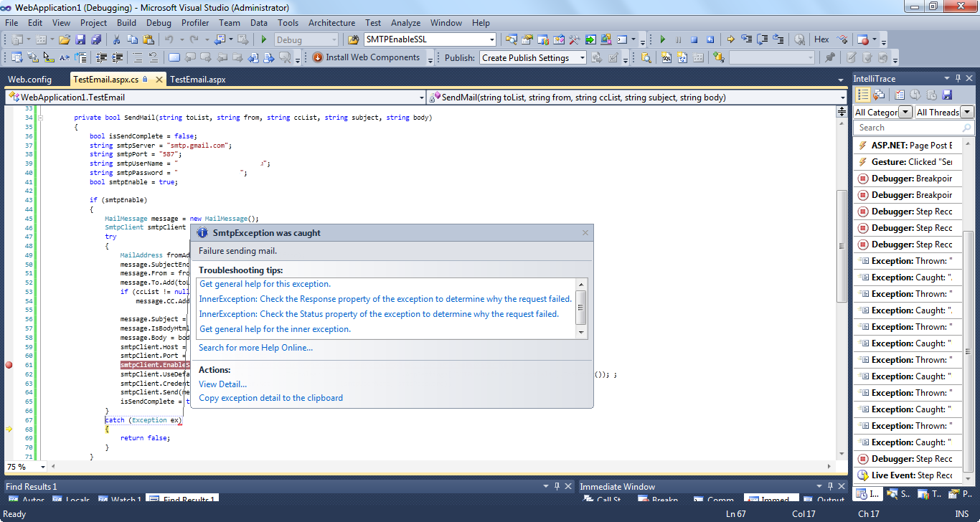Click the Restart debugging icon
The width and height of the screenshot is (980, 522).
click(710, 39)
